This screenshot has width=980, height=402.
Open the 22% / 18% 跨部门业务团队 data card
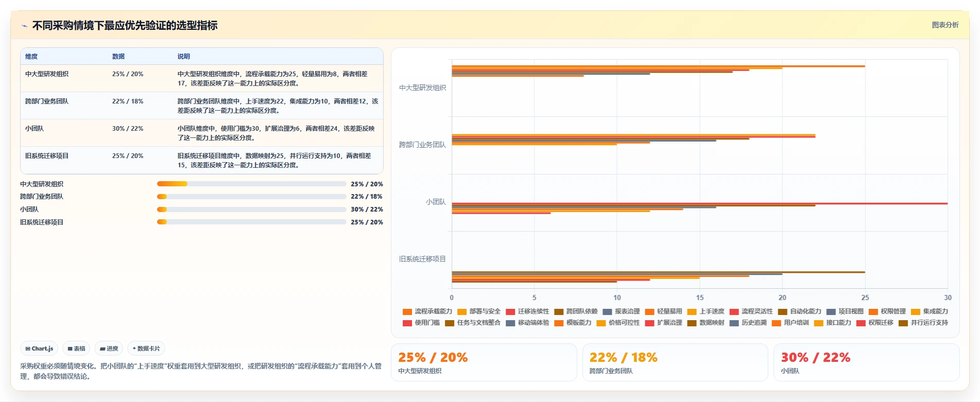[675, 362]
